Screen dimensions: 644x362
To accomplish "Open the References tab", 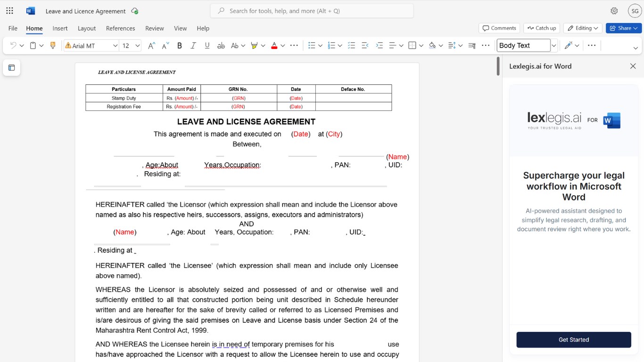I will 121,28.
